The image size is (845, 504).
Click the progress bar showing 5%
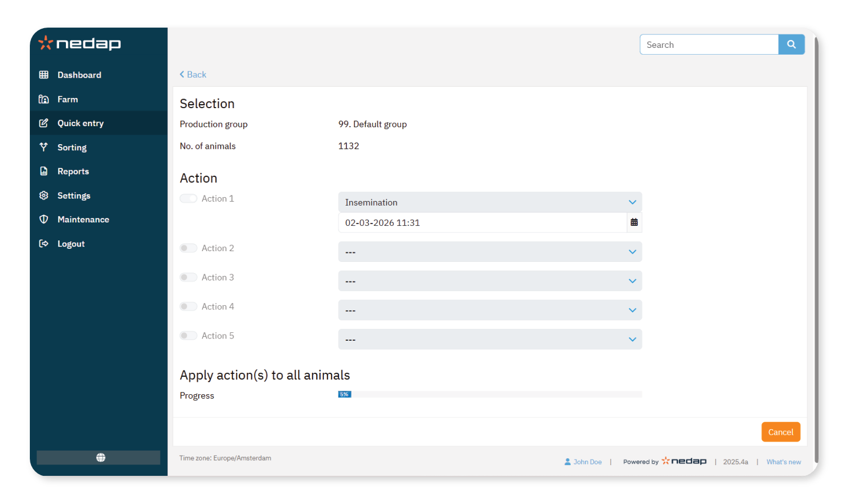(x=490, y=394)
